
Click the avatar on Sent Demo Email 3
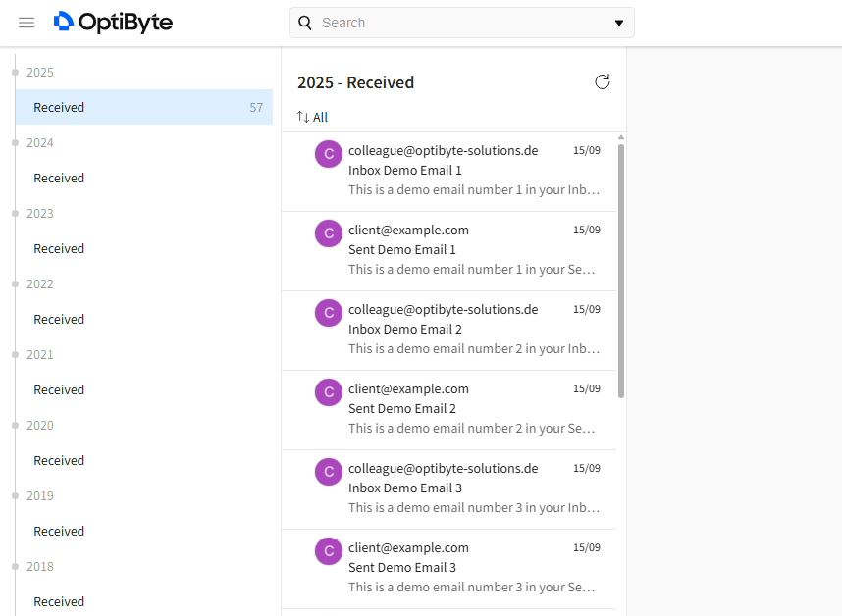pyautogui.click(x=329, y=551)
